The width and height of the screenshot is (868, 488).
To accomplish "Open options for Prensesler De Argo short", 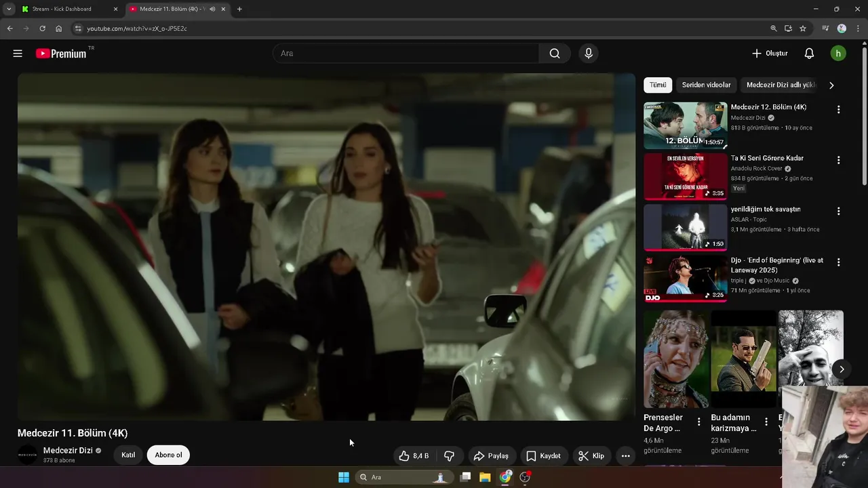I will coord(699,422).
